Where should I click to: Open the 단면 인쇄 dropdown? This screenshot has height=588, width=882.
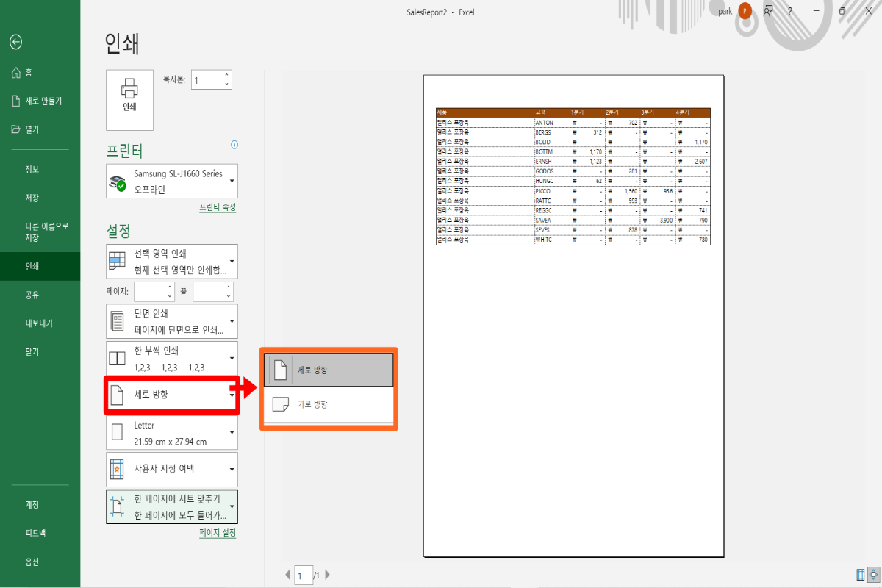[x=172, y=321]
